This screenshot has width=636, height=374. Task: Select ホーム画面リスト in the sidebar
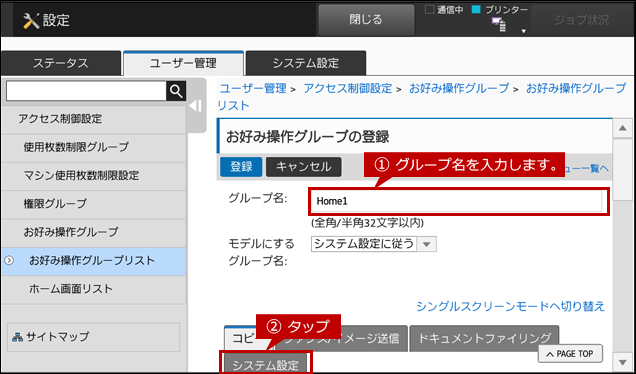(x=94, y=290)
